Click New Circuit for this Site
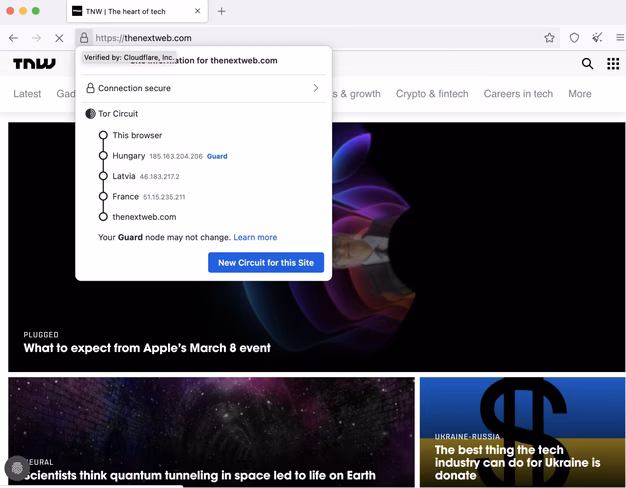This screenshot has width=626, height=488. click(266, 262)
